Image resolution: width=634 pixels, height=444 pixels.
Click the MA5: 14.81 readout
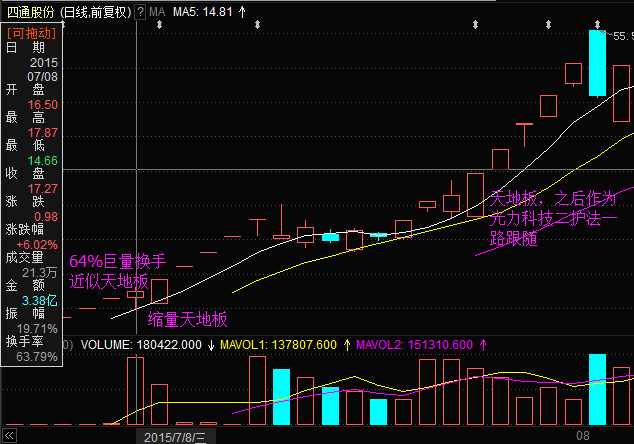[203, 12]
